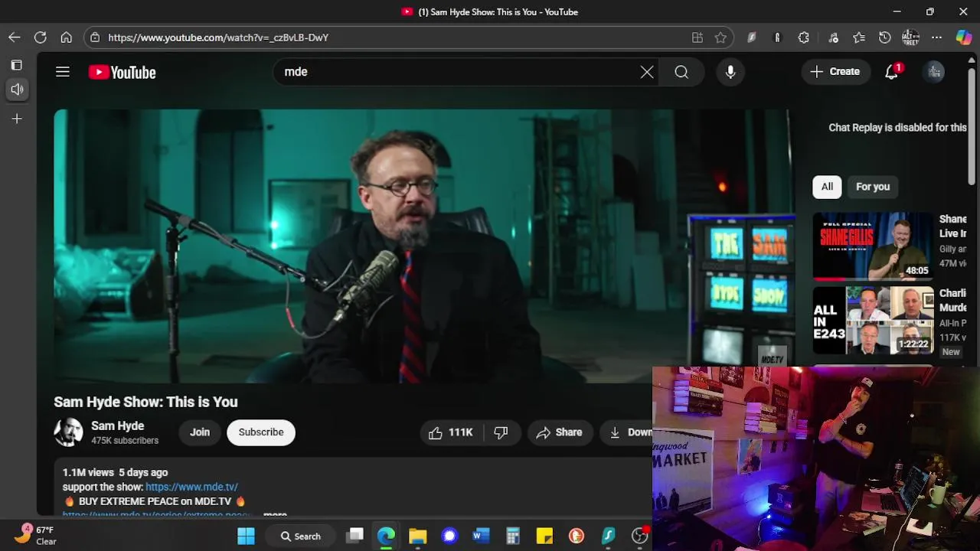This screenshot has height=551, width=980.
Task: Add this page to favorites star
Action: pyautogui.click(x=720, y=37)
